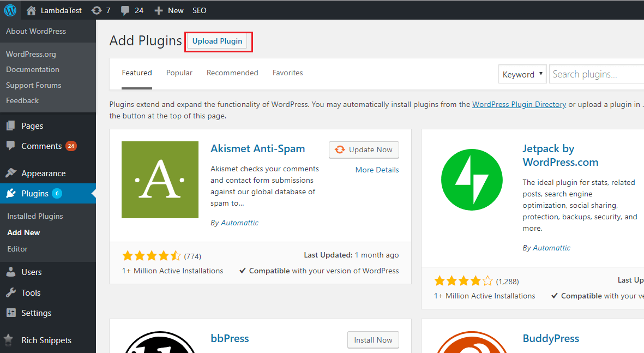This screenshot has width=644, height=353.
Task: Open the SEO menu in admin bar
Action: point(199,10)
